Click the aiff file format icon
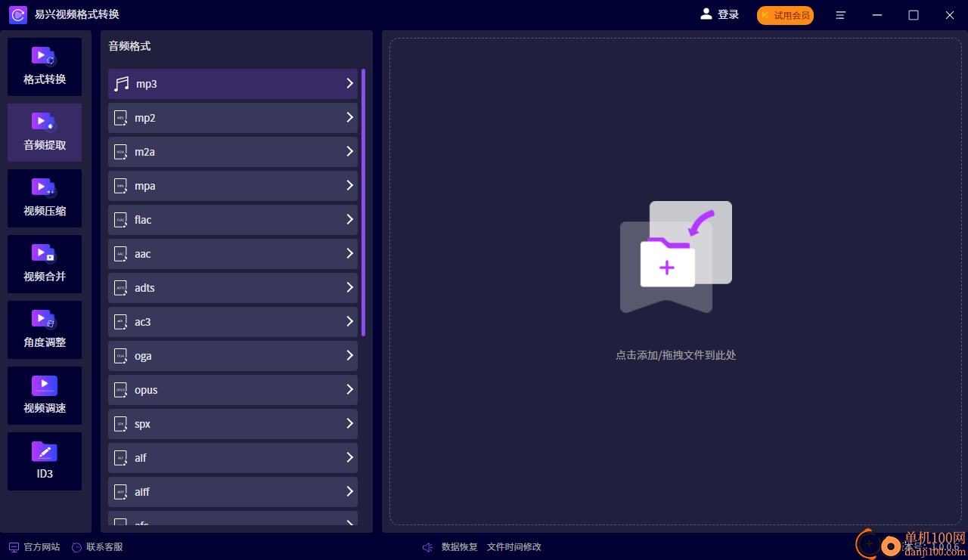968x560 pixels. (120, 492)
